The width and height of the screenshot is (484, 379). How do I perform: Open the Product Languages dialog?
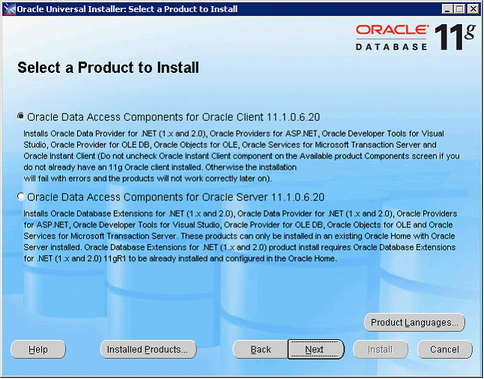414,323
